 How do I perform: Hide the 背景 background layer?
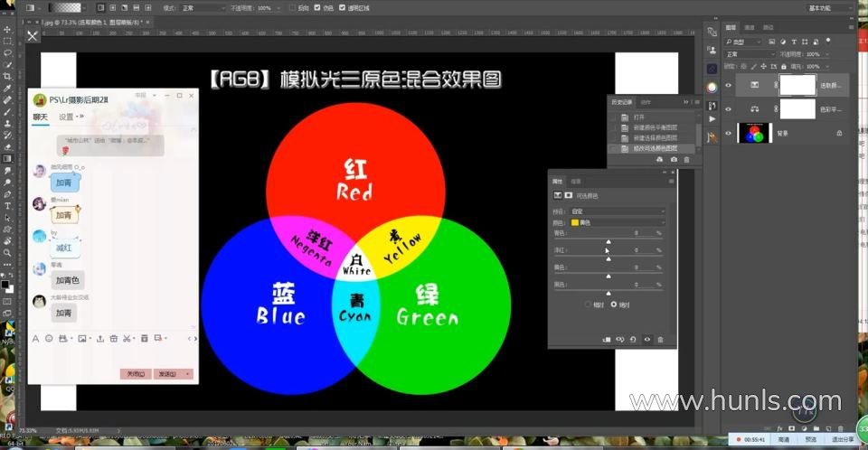point(728,134)
